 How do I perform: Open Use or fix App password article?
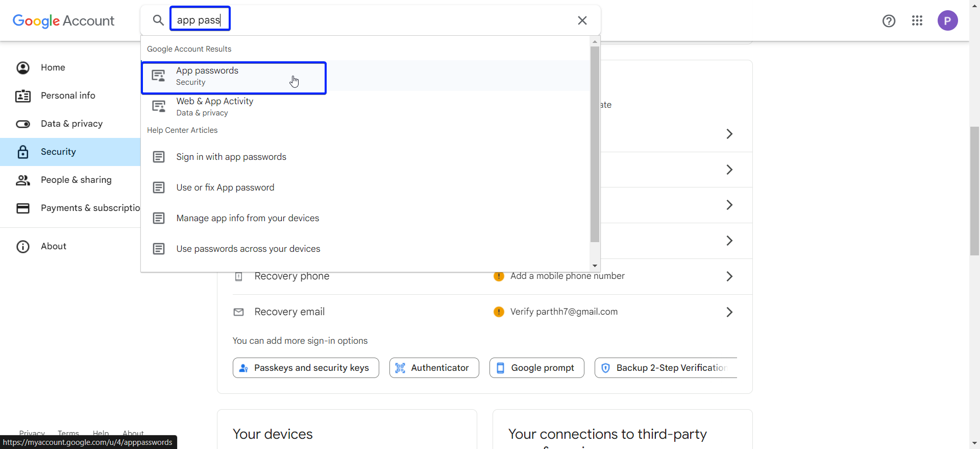[x=365, y=187]
